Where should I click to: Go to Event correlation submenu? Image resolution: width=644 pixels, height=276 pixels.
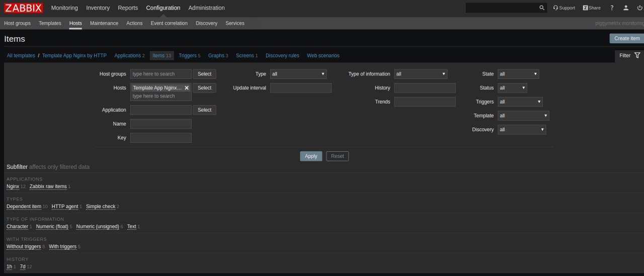click(169, 23)
